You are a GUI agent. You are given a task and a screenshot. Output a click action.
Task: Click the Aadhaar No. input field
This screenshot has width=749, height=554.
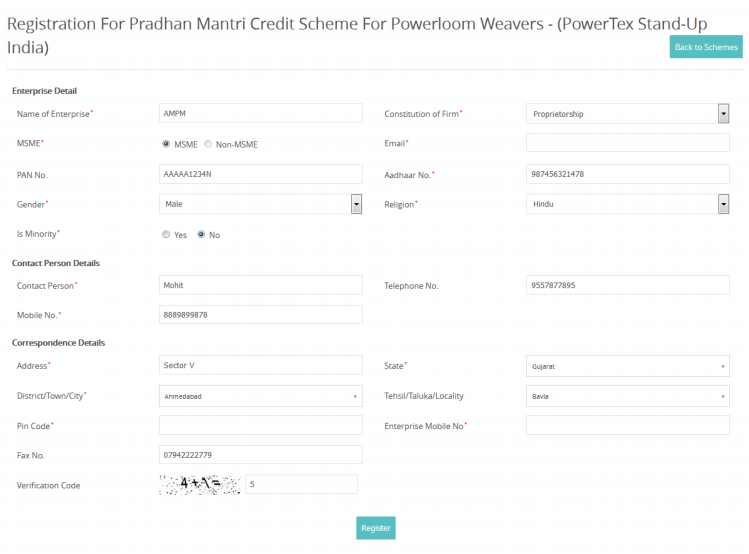click(x=627, y=174)
